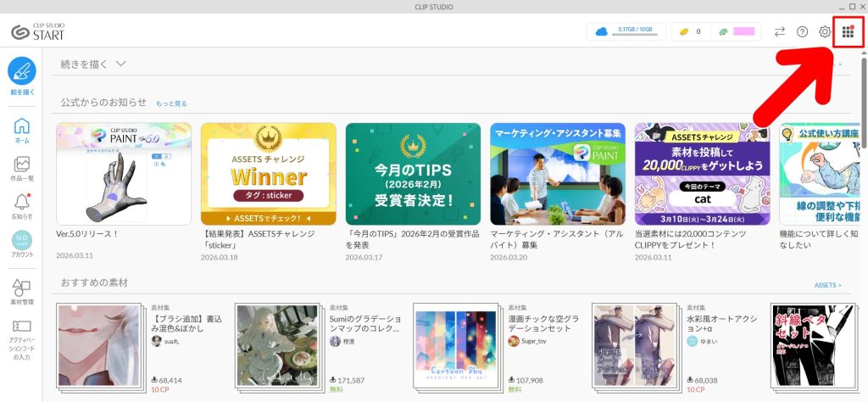Click Sumiのグラデーションマップ title
868x402 pixels.
(366, 324)
